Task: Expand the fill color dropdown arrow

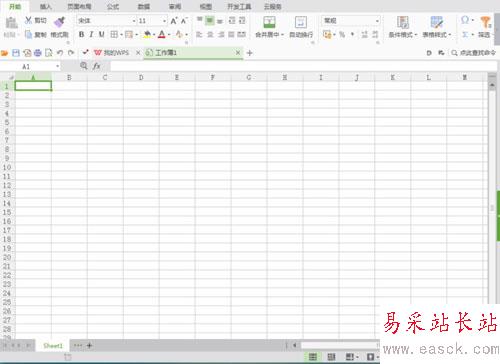Action: coord(154,34)
